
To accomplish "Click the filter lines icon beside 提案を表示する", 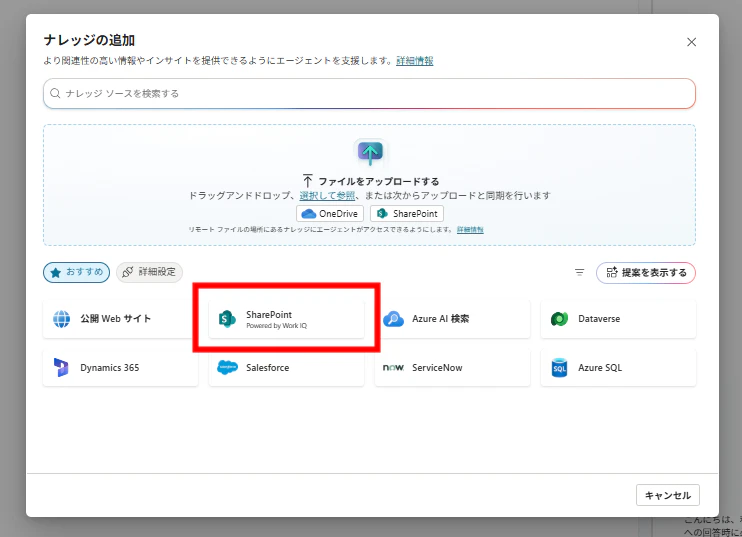I will point(580,272).
